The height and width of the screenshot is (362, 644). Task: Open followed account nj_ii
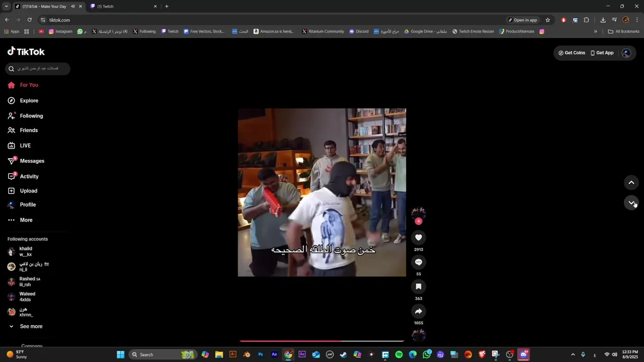[28, 266]
